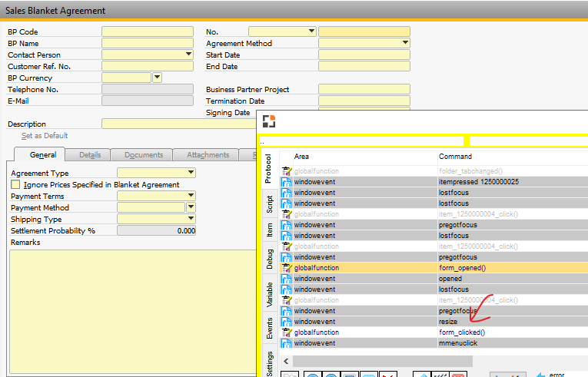
Task: Click the windowevent icon on the opened row
Action: pyautogui.click(x=287, y=279)
